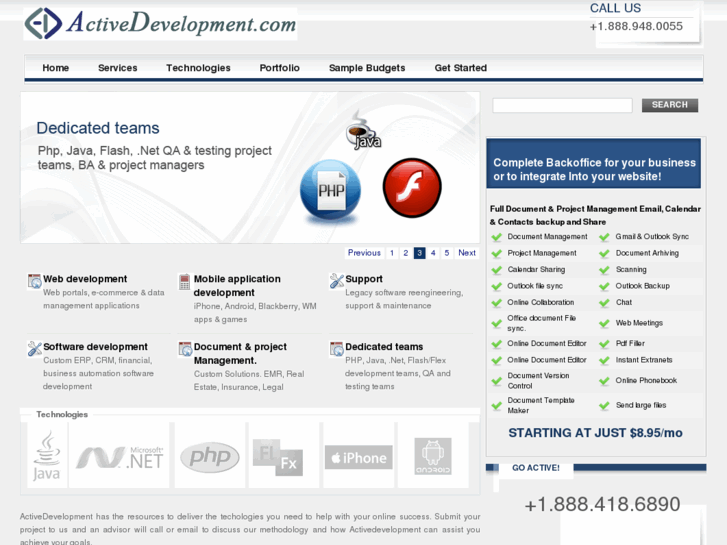Select the active slide page 3
Viewport: 727px width, 545px height.
420,253
